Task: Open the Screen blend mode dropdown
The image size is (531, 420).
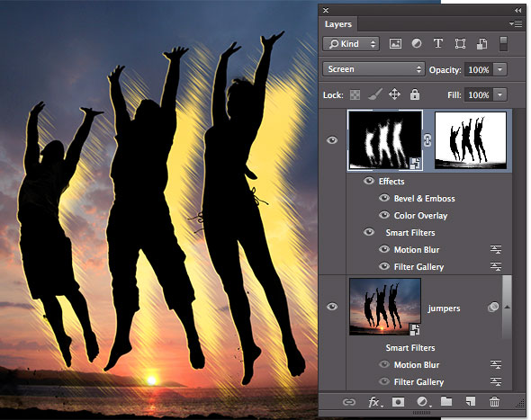Action: [x=373, y=69]
